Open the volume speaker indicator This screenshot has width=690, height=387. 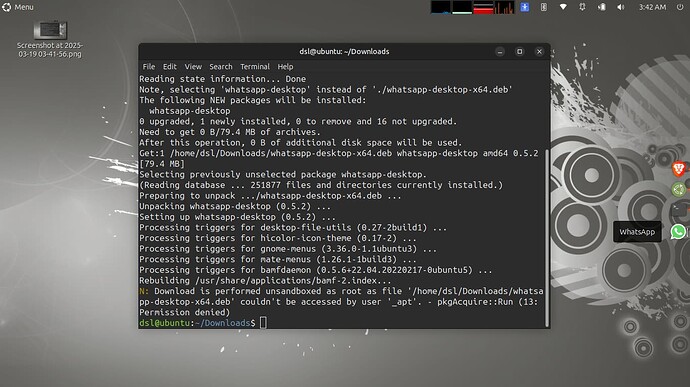[x=621, y=7]
